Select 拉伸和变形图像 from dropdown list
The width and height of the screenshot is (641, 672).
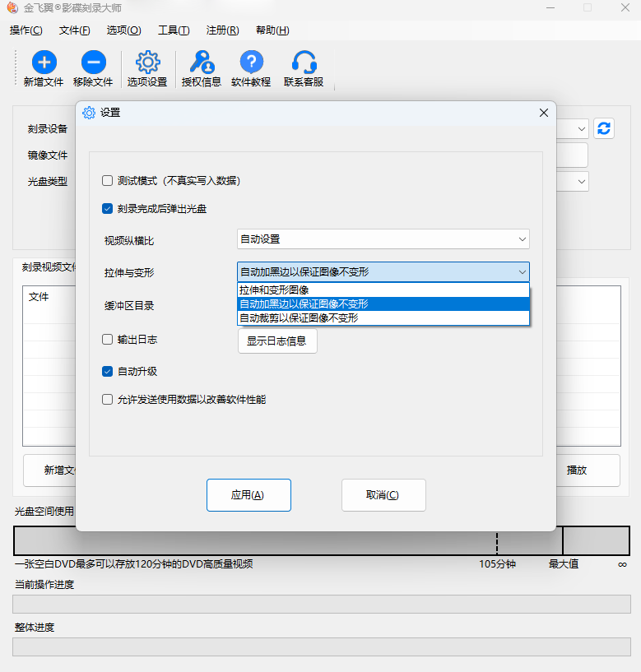tap(383, 290)
